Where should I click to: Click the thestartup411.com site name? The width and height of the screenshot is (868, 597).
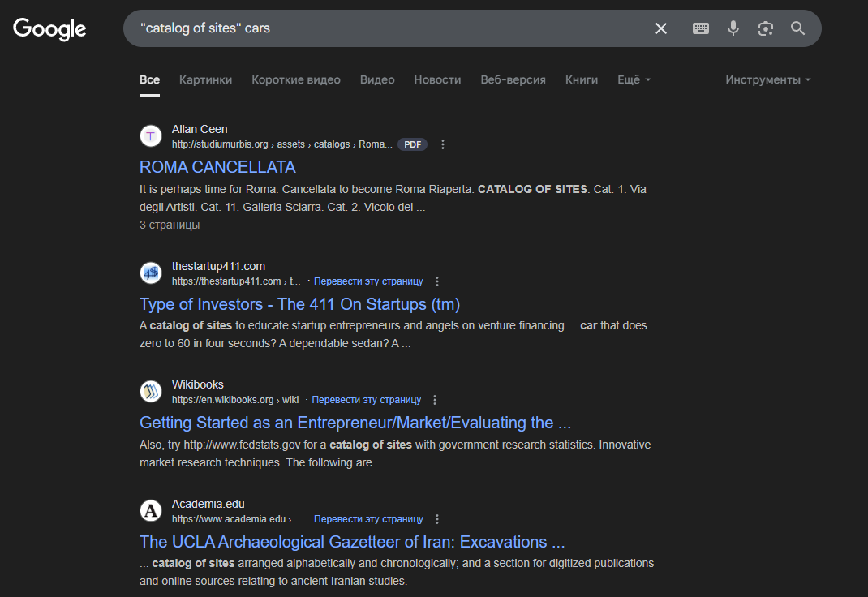pyautogui.click(x=218, y=266)
